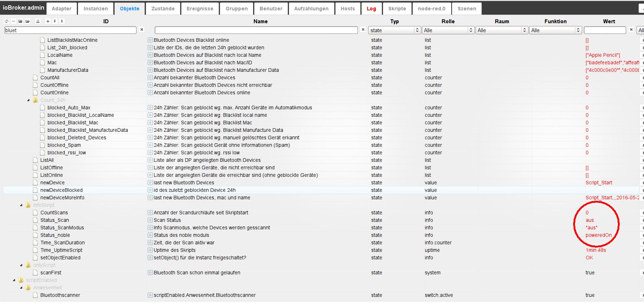This screenshot has width=644, height=304.
Task: Click folder icon of scriptEnabled
Action: pyautogui.click(x=21, y=280)
